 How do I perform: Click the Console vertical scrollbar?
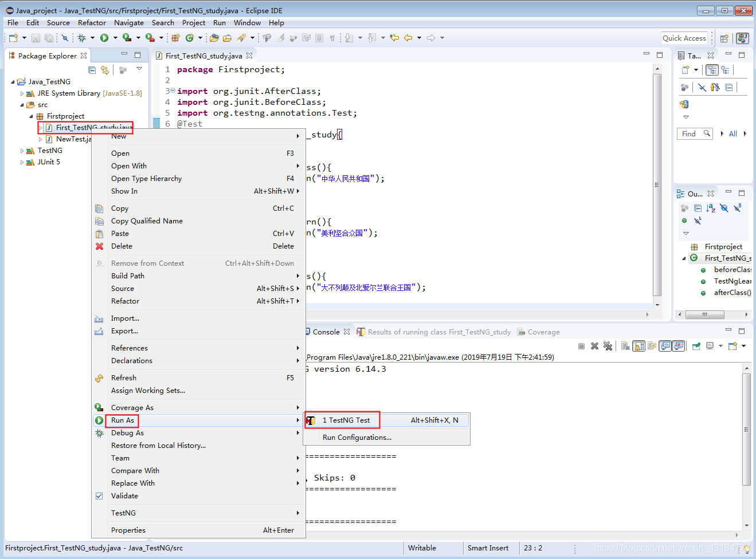click(746, 430)
